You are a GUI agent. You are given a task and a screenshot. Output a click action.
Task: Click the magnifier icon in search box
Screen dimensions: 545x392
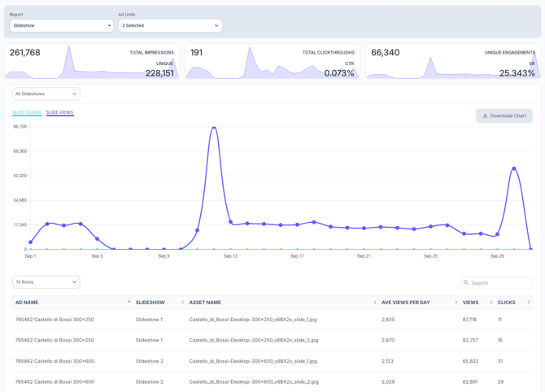(x=466, y=283)
